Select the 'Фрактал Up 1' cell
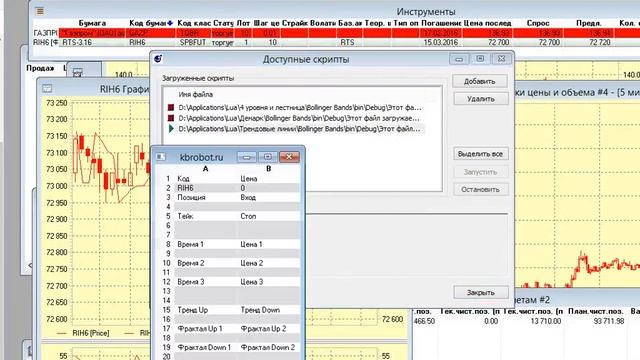The image size is (640, 360). coord(206,329)
